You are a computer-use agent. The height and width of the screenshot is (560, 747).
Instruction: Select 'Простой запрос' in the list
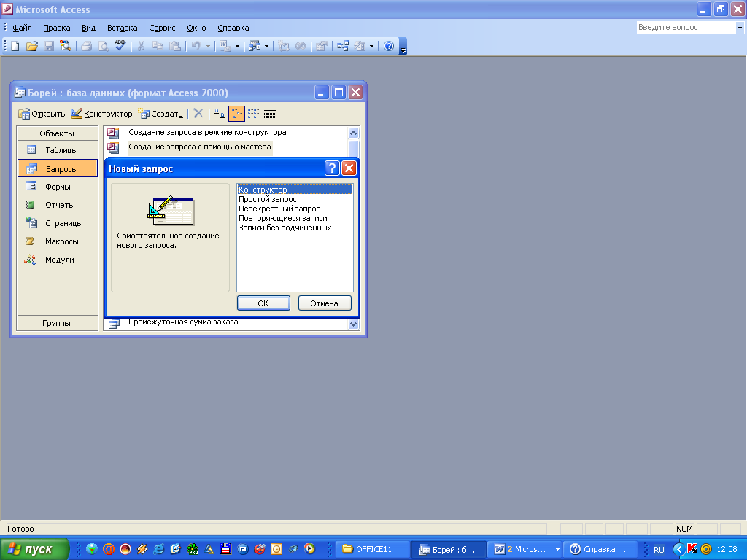295,199
